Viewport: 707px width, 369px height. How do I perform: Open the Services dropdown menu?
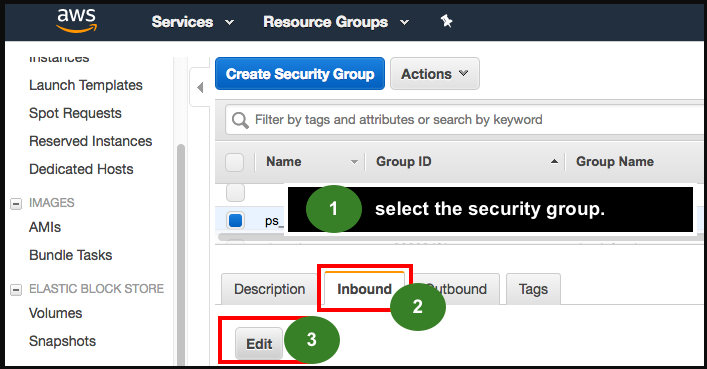coord(193,22)
